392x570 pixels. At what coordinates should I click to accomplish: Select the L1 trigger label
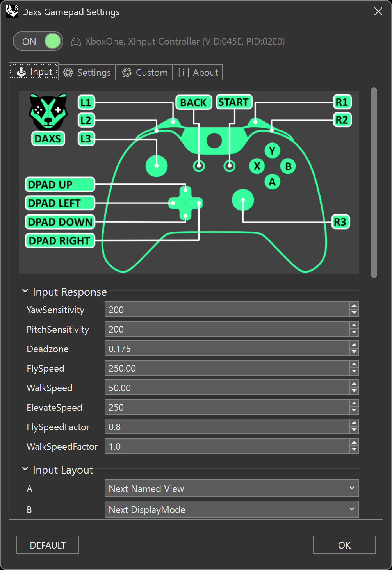coord(86,102)
